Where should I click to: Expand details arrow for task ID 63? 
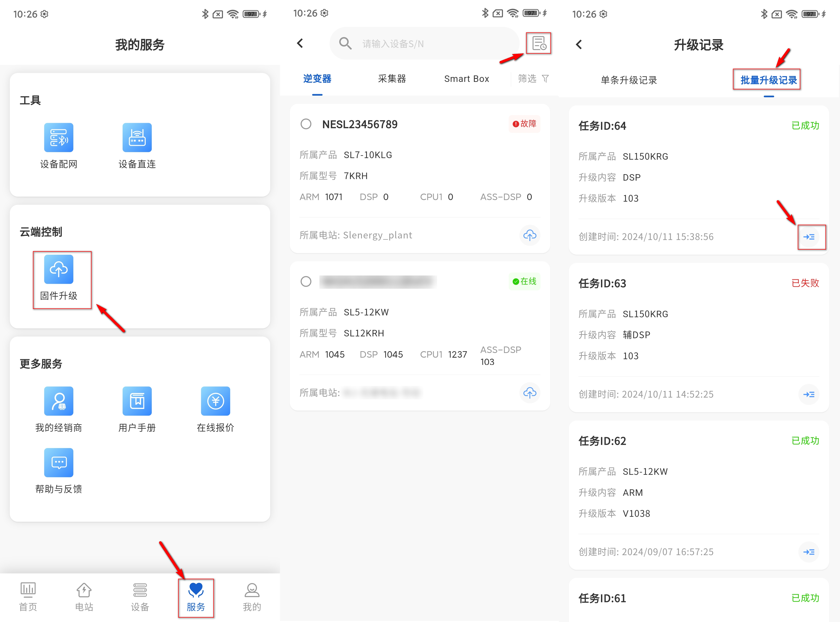[809, 394]
